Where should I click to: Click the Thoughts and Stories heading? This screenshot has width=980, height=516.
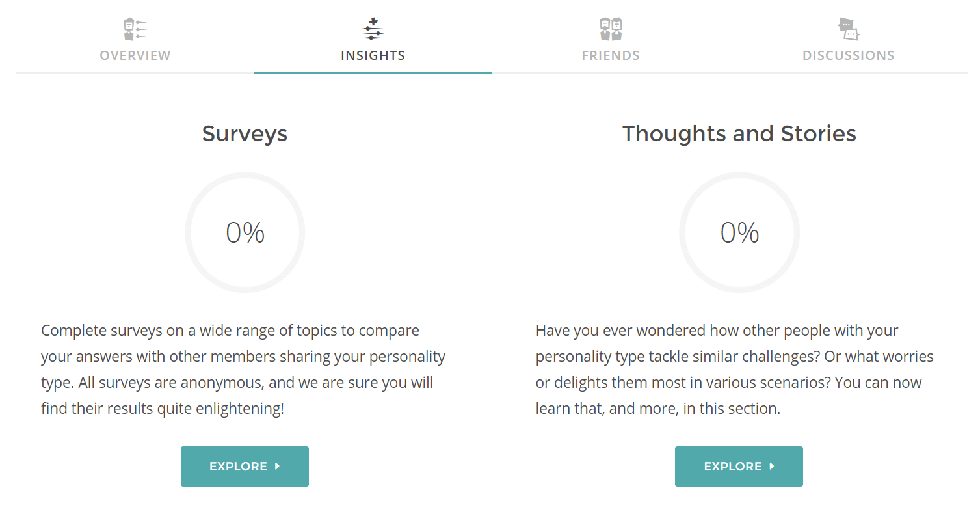click(x=739, y=133)
